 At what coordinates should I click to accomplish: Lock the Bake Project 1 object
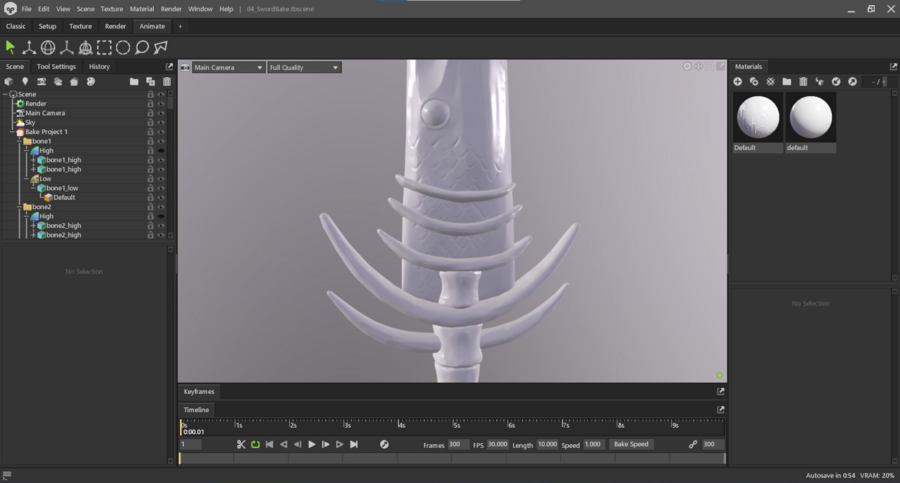[150, 132]
